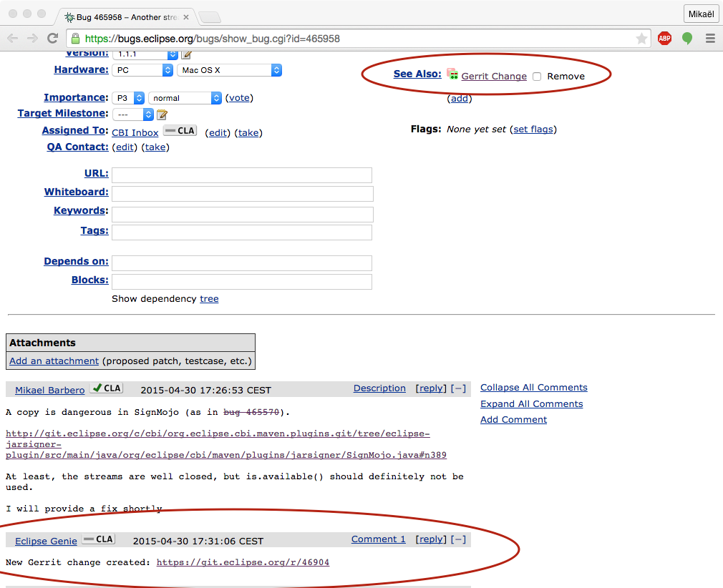Click add under See Also

pyautogui.click(x=460, y=99)
